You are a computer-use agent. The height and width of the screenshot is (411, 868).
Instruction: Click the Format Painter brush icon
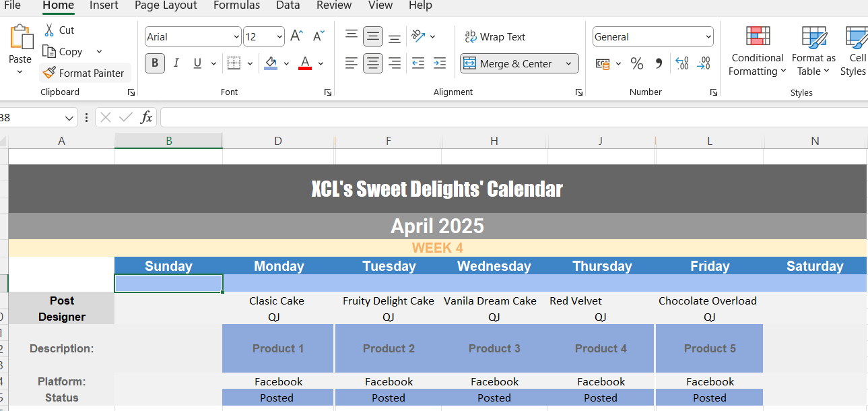pos(48,73)
